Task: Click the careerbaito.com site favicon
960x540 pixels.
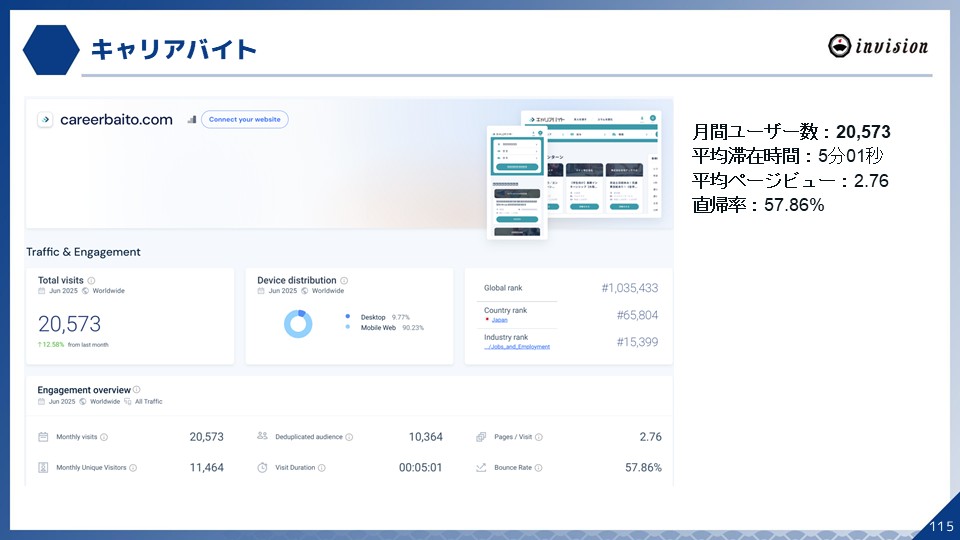Action: [45, 119]
